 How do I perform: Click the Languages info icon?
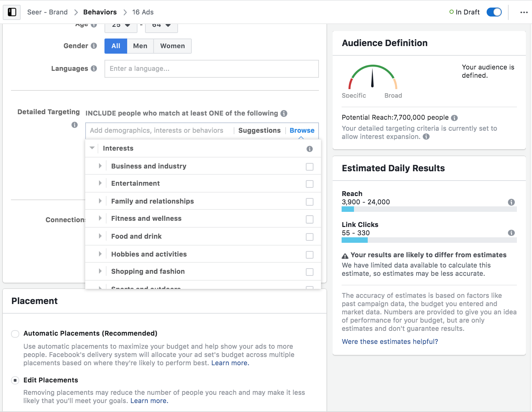94,68
